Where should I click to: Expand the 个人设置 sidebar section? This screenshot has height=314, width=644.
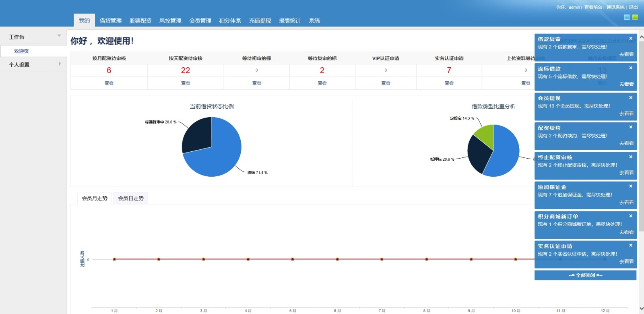60,64
